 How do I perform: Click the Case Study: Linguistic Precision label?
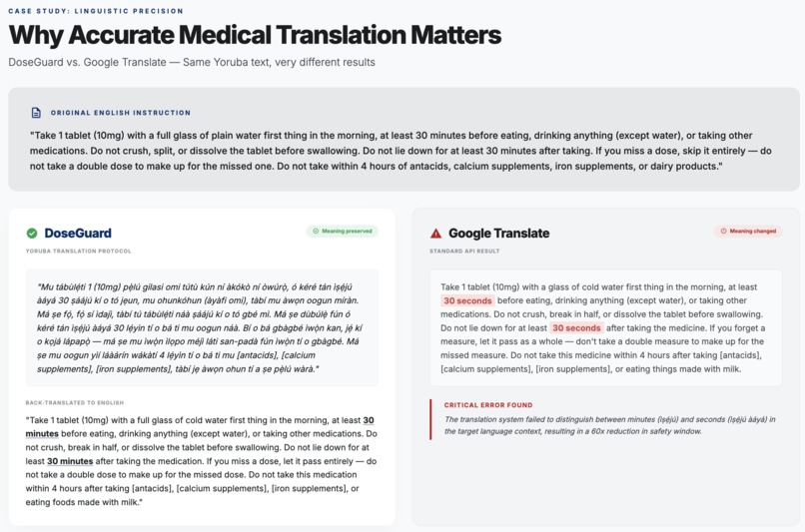pos(96,11)
